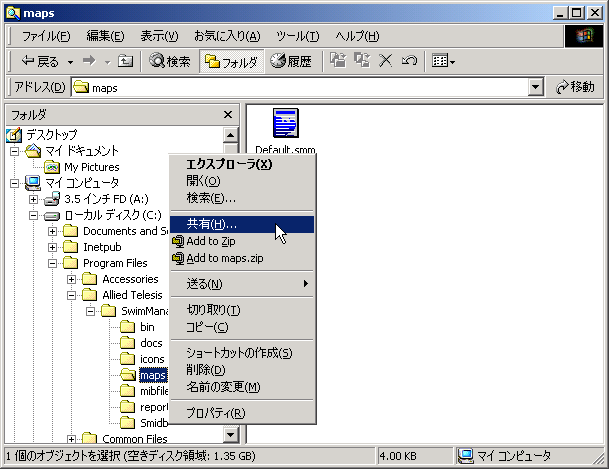The height and width of the screenshot is (469, 609).
Task: Open the View (表示) menu
Action: pyautogui.click(x=159, y=36)
